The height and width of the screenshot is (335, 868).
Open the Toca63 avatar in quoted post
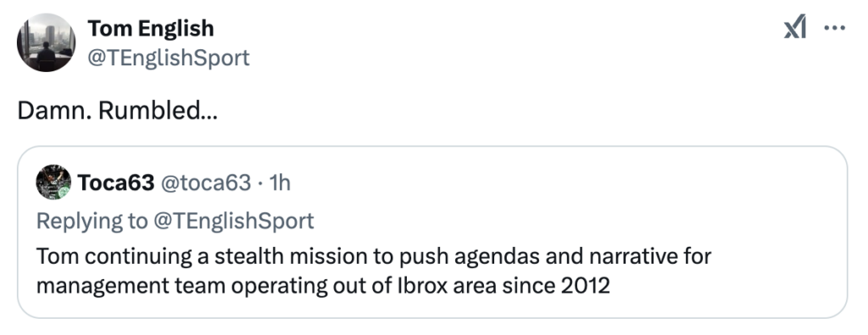(53, 182)
